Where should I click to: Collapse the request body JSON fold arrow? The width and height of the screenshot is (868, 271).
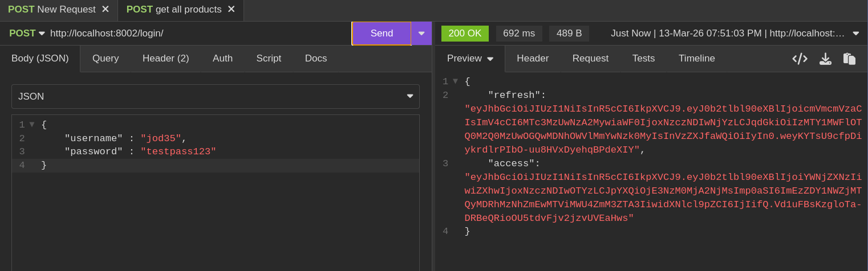click(x=32, y=125)
